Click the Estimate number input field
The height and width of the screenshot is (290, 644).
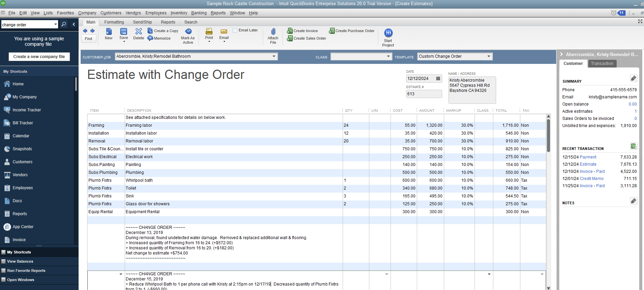click(x=424, y=94)
